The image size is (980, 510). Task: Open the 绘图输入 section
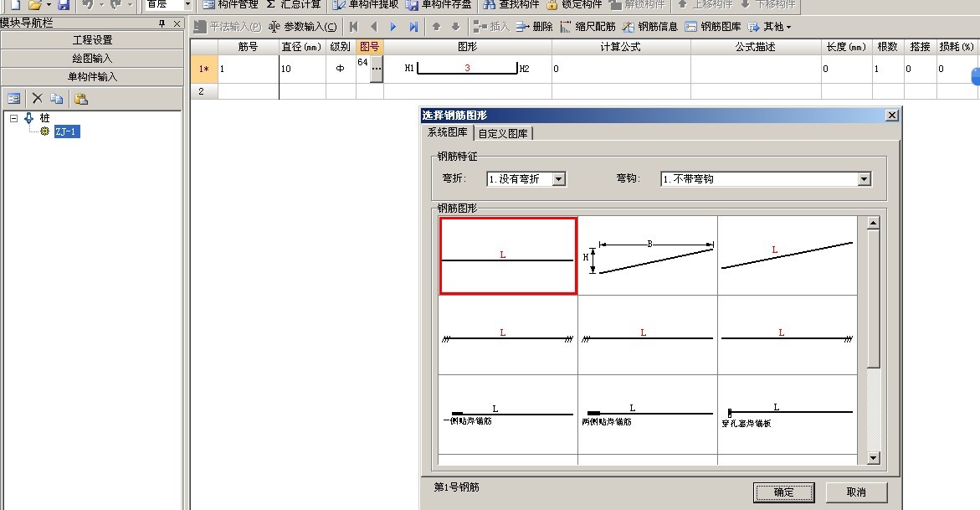coord(93,58)
